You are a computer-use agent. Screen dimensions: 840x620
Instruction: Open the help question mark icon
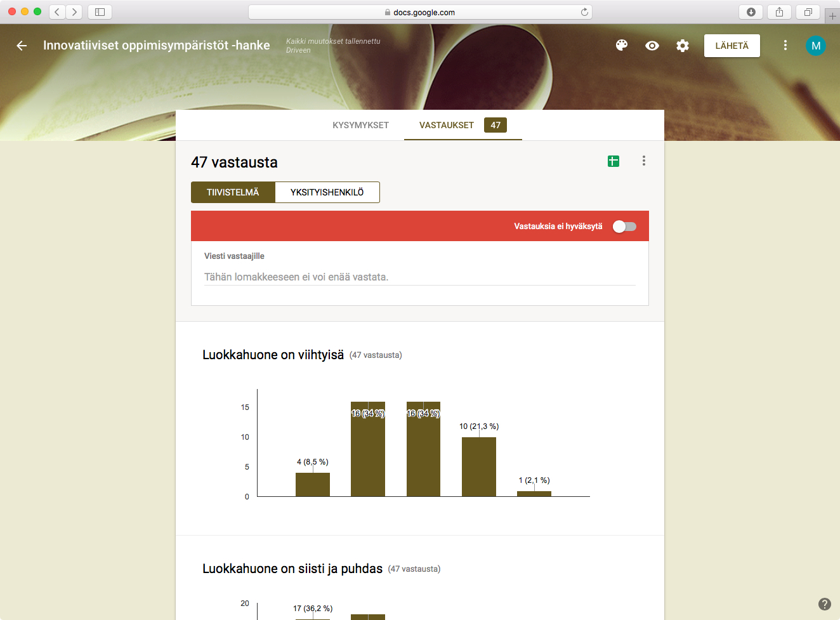pyautogui.click(x=824, y=604)
